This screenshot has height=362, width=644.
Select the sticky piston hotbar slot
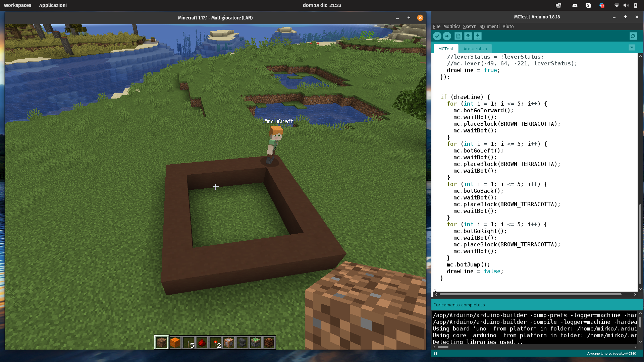pos(256,342)
